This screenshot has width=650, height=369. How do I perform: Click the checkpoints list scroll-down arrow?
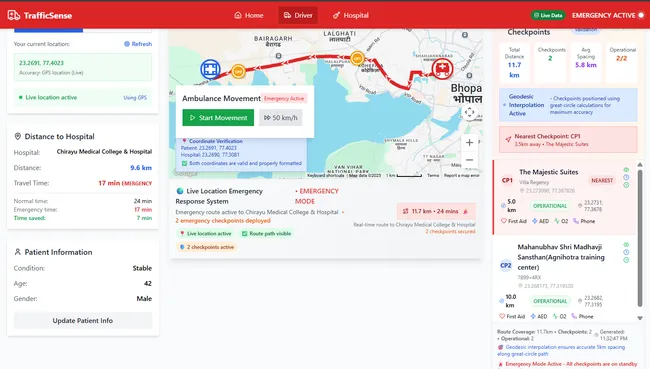640,318
